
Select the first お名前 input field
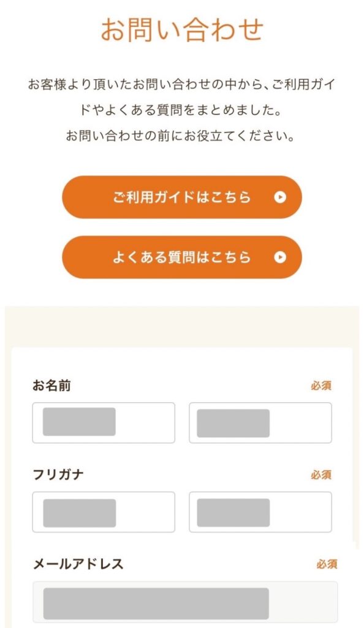tap(104, 423)
